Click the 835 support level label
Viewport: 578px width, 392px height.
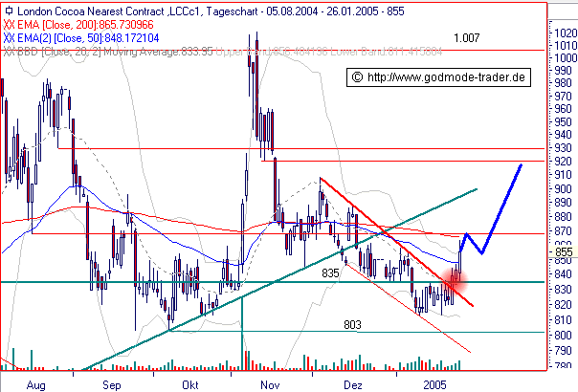[332, 273]
